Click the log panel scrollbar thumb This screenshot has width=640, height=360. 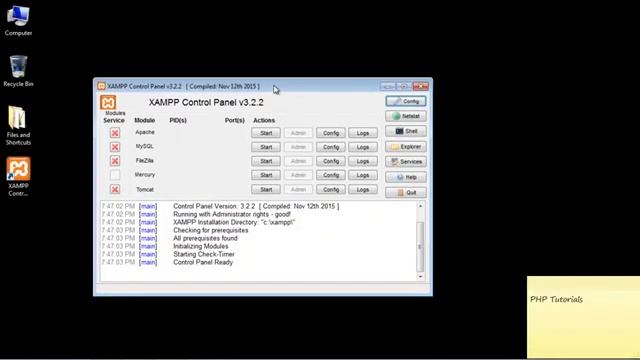pyautogui.click(x=420, y=247)
